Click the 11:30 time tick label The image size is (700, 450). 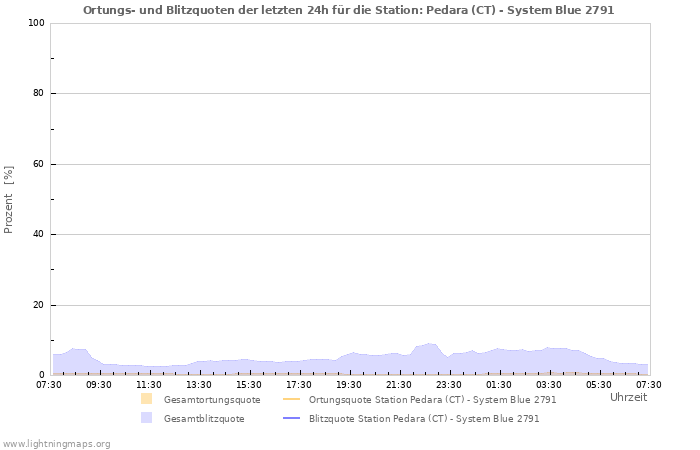149,385
